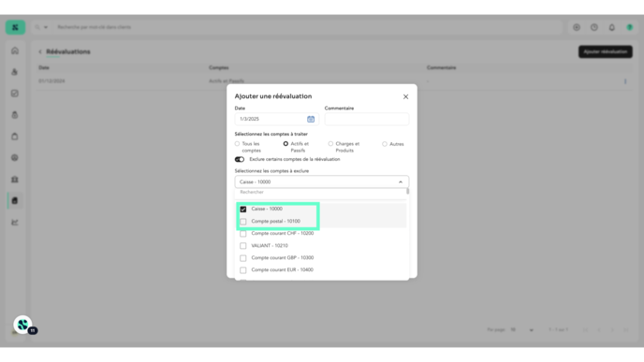Click the global search bar

tap(308, 27)
